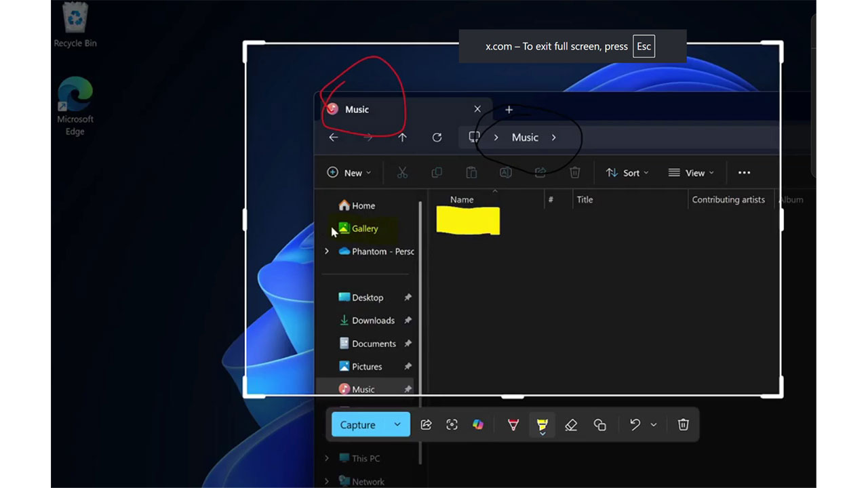Select the yellow highlighter tool
The image size is (868, 488).
pos(542,425)
